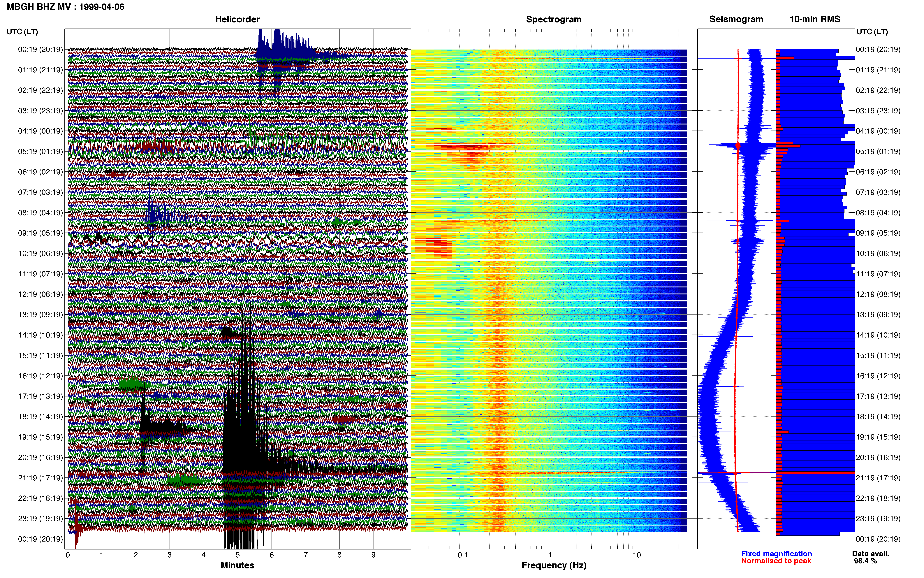
Task: Click right time label '06:19 (02:19)'
Action: pyautogui.click(x=878, y=172)
